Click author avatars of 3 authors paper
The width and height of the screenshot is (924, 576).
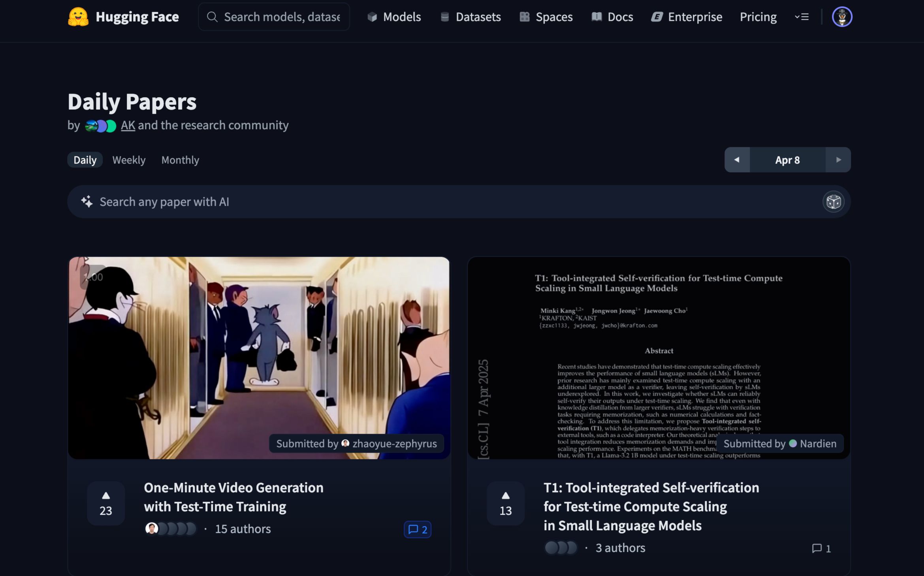coord(561,548)
